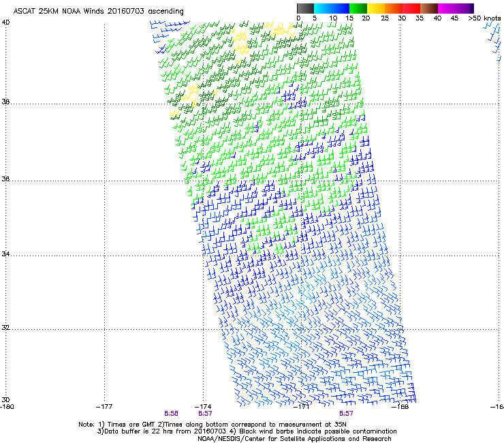Click the longitude '-180' axis label

tap(7, 407)
